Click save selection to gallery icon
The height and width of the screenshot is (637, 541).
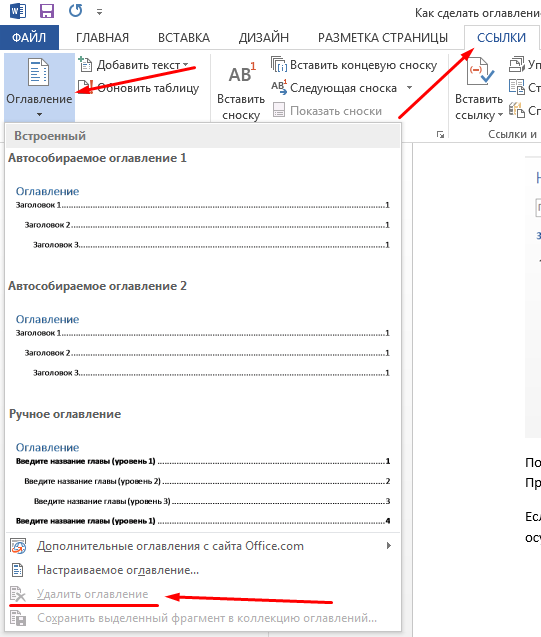coord(18,618)
